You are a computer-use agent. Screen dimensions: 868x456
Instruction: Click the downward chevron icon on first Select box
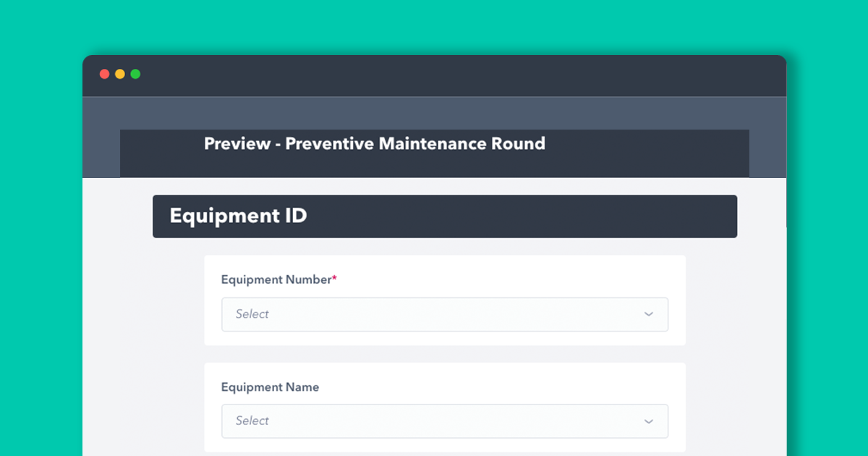(x=649, y=314)
